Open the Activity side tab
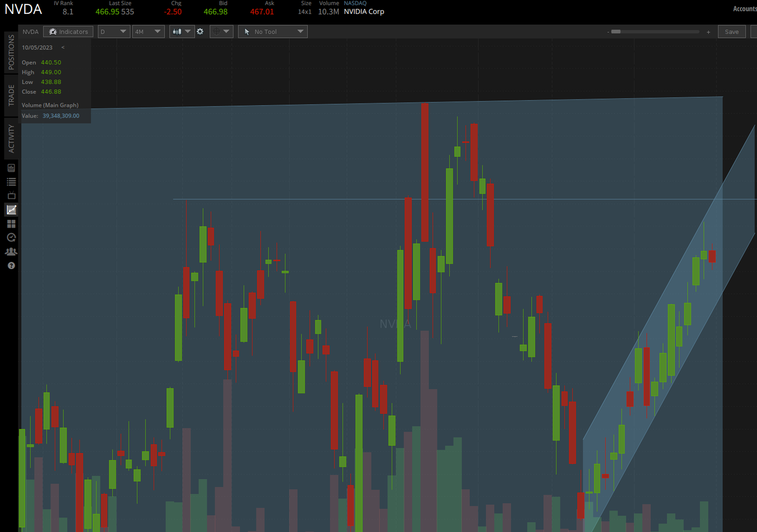The width and height of the screenshot is (757, 532). tap(11, 138)
